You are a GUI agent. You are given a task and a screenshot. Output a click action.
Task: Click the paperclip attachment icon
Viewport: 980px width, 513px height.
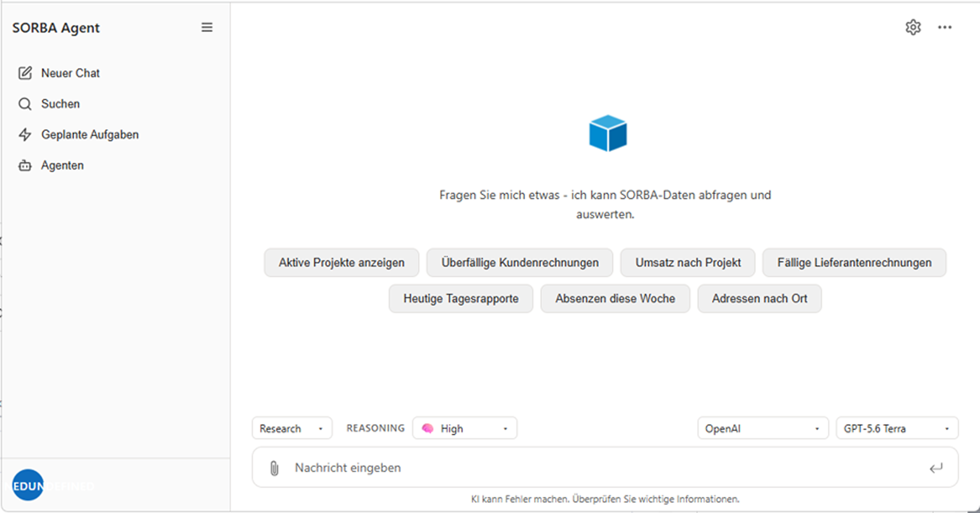tap(274, 468)
